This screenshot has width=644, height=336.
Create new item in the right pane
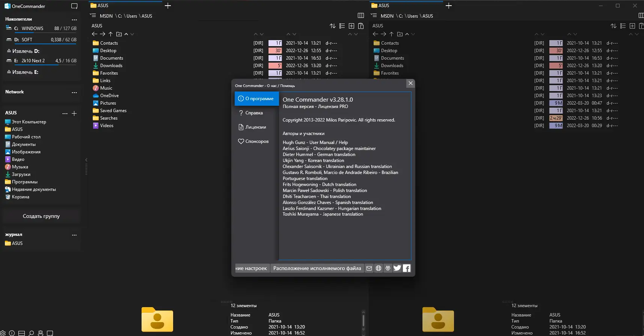coord(632,26)
